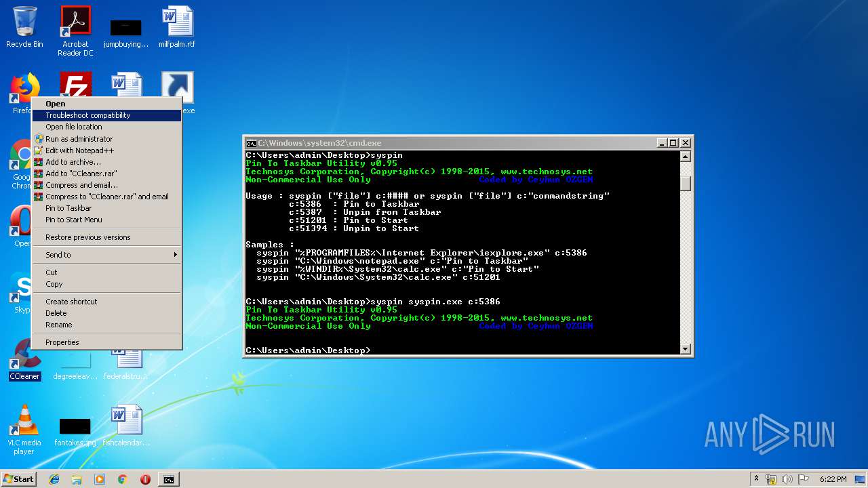Screen dimensions: 868x488
Task: Open the Action Center flag icon
Action: click(803, 479)
